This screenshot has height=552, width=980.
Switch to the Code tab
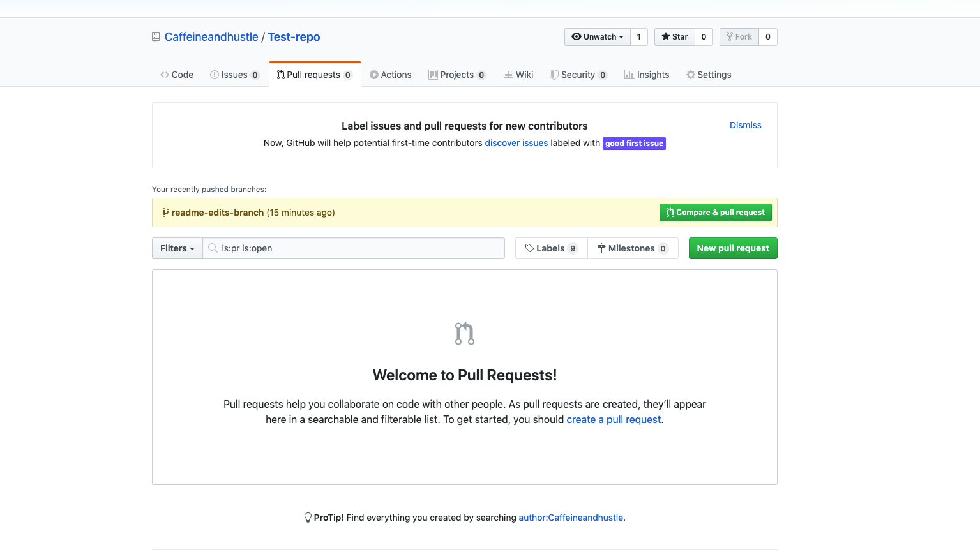[177, 75]
